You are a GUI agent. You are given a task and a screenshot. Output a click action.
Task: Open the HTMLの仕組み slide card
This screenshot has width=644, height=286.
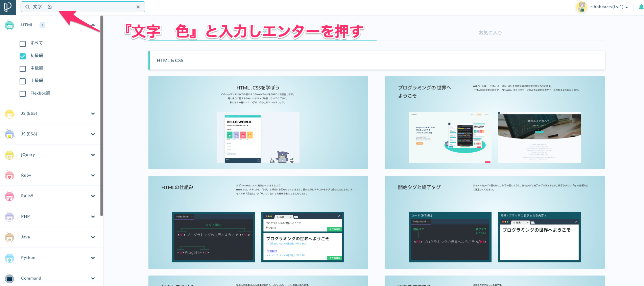[x=258, y=222]
